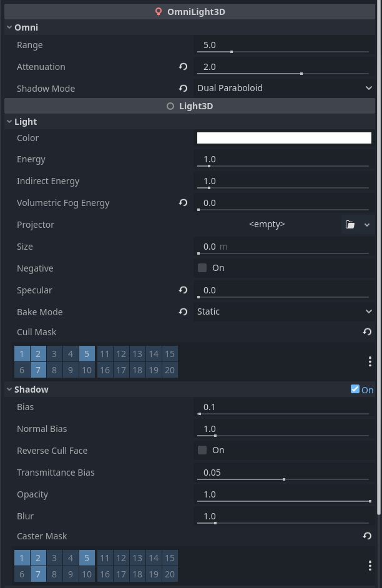Toggle the Reverse Cull Face checkbox
This screenshot has width=382, height=588.
202,451
